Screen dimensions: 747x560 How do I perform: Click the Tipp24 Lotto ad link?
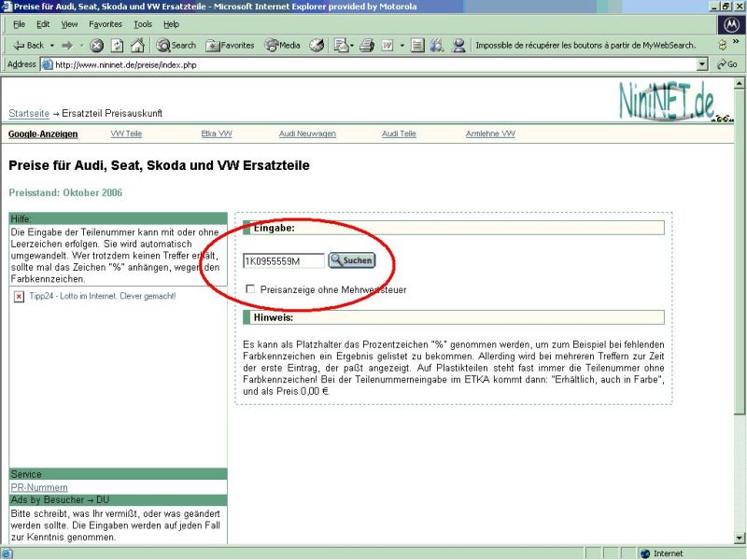click(x=103, y=296)
